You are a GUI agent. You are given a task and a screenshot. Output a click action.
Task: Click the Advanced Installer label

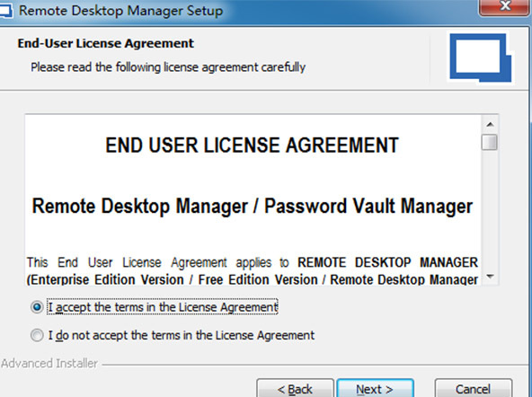[49, 364]
